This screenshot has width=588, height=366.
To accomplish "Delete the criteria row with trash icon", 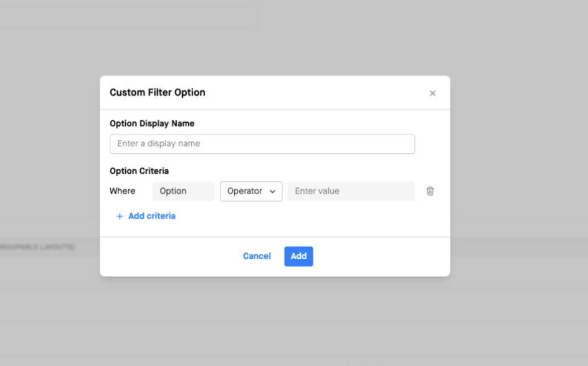I will (x=430, y=191).
